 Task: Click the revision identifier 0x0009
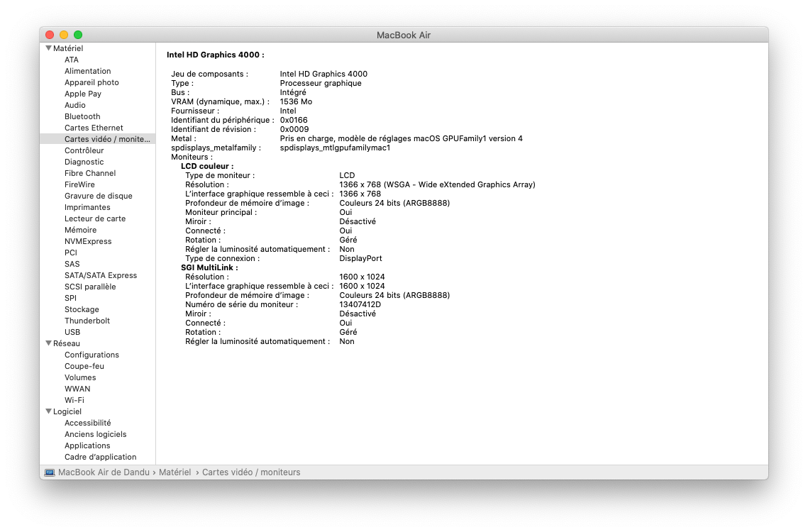pyautogui.click(x=294, y=129)
